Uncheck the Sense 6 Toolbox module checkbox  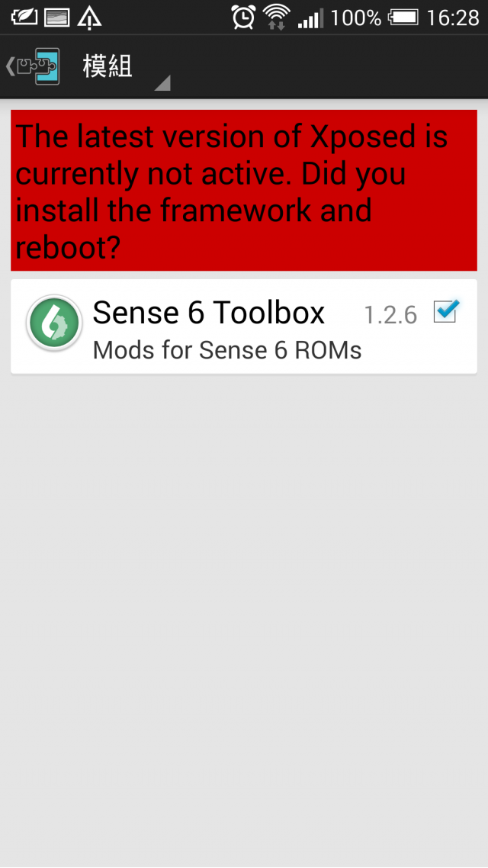tap(446, 311)
